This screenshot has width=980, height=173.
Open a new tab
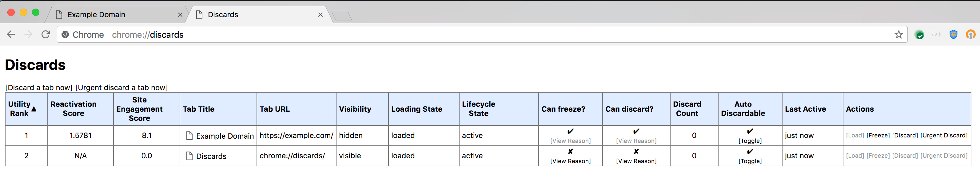click(x=341, y=16)
